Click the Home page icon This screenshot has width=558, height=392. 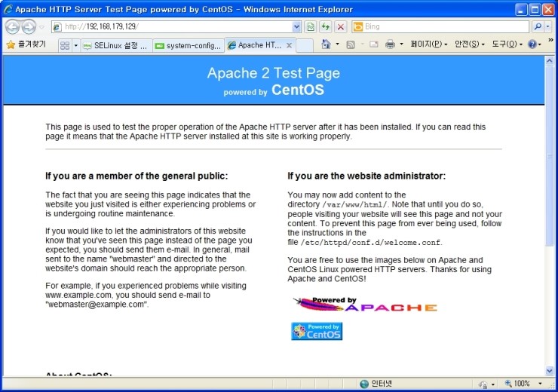326,44
